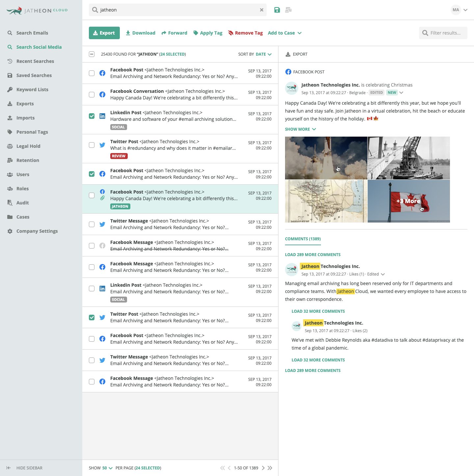The image size is (474, 476).
Task: Click the Audit icon in sidebar
Action: pos(10,203)
